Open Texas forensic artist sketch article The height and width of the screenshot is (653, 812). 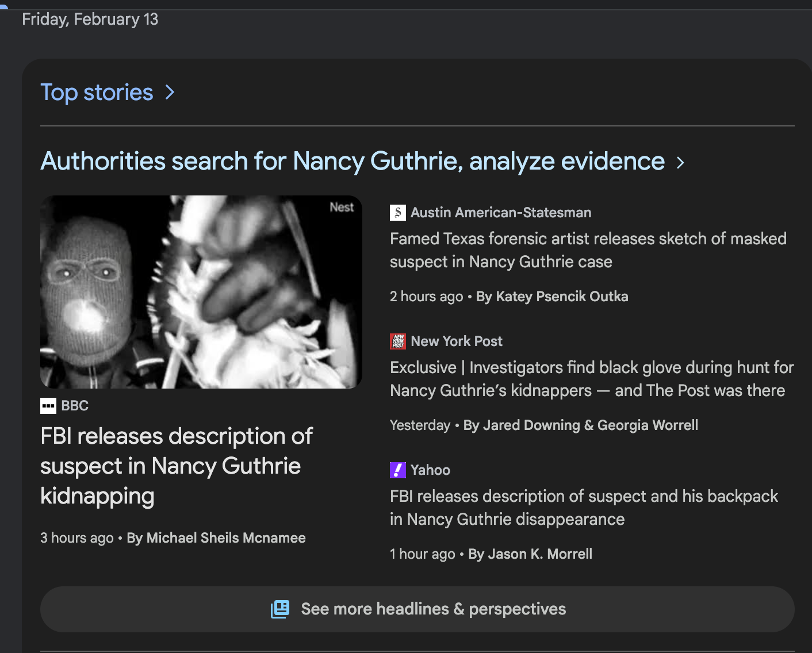588,250
